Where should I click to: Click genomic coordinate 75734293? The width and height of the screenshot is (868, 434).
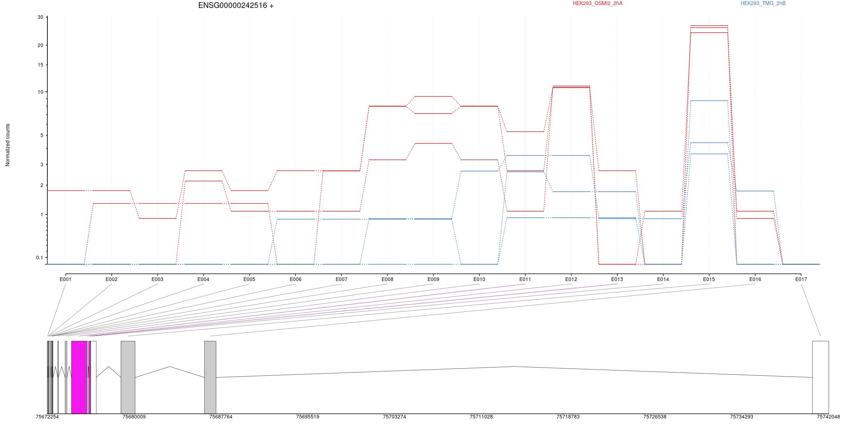[742, 417]
